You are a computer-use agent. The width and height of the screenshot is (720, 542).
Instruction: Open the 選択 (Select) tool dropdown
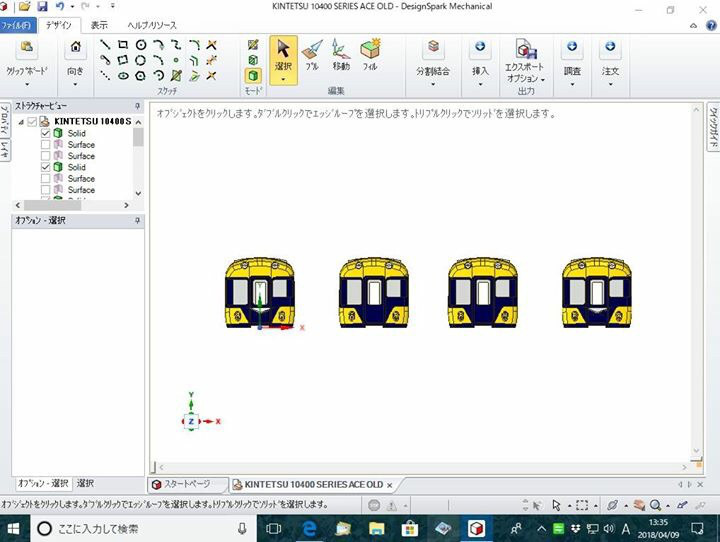tap(283, 79)
